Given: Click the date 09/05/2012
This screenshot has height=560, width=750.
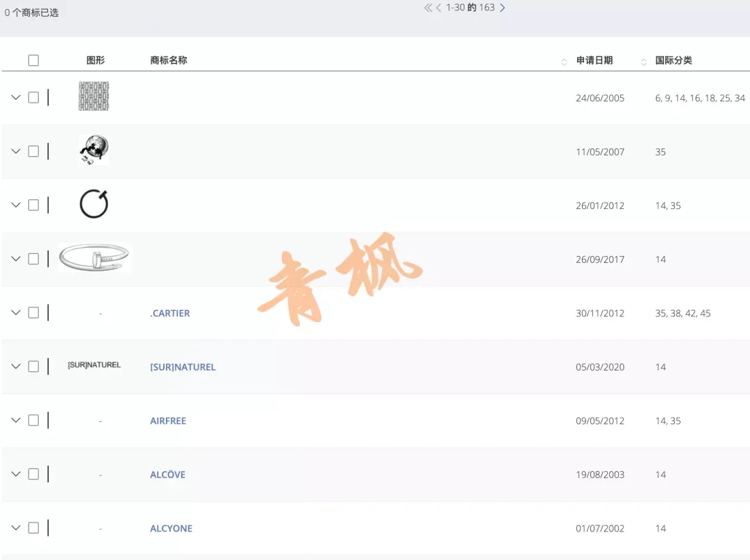Looking at the screenshot, I should pos(600,421).
